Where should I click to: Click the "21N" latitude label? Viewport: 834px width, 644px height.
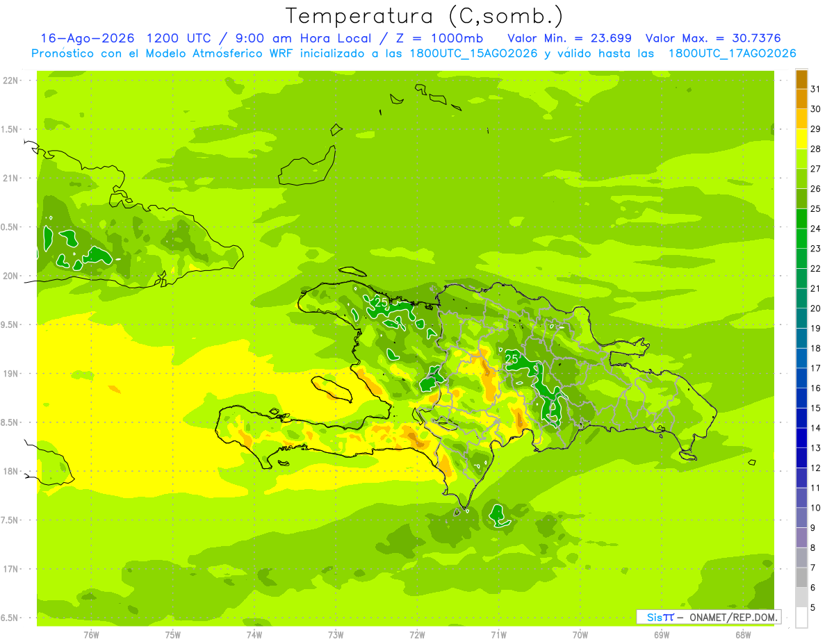[11, 179]
